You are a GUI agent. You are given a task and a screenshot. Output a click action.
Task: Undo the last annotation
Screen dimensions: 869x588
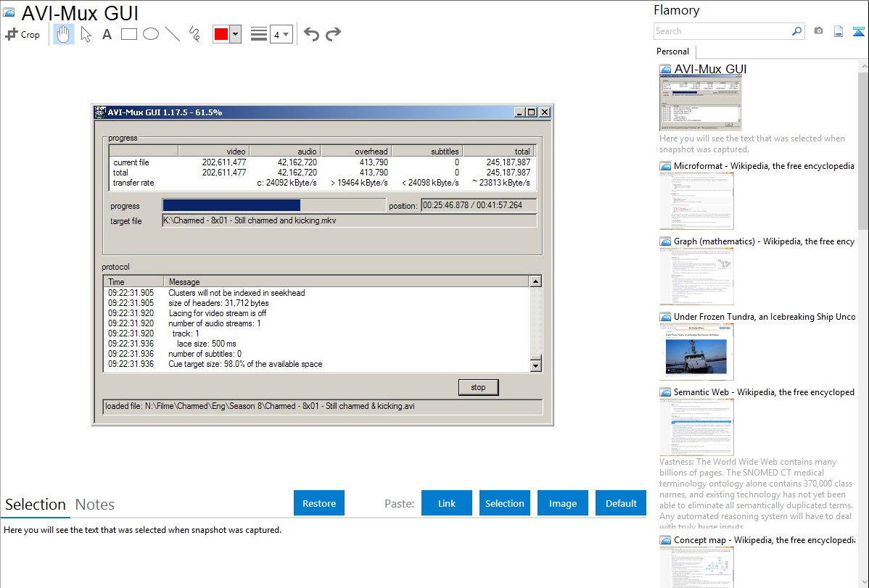311,34
